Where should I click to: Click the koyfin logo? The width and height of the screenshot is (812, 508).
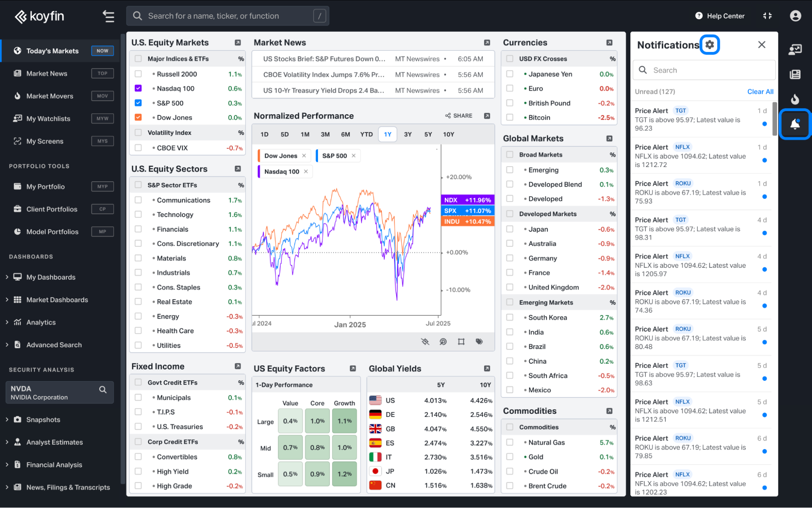pyautogui.click(x=39, y=16)
